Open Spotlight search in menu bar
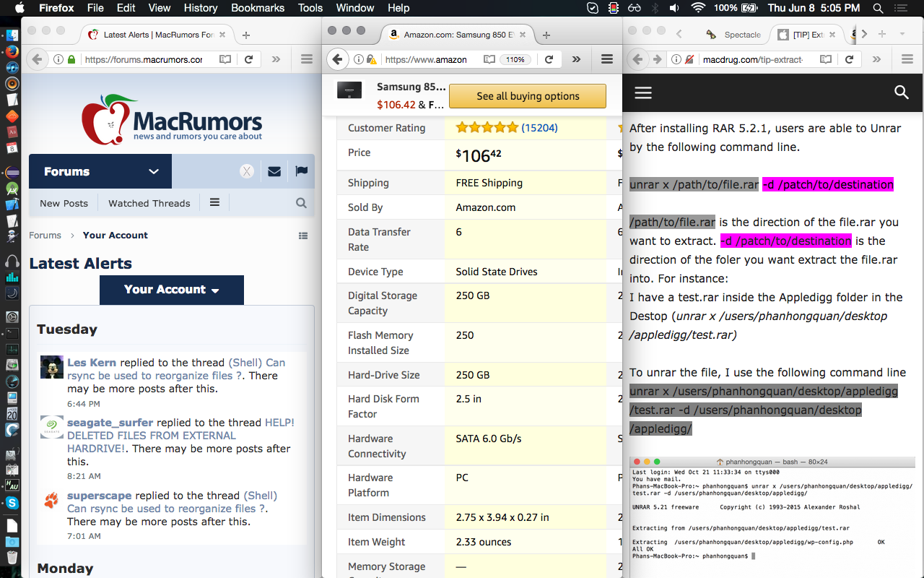924x578 pixels. pos(878,8)
